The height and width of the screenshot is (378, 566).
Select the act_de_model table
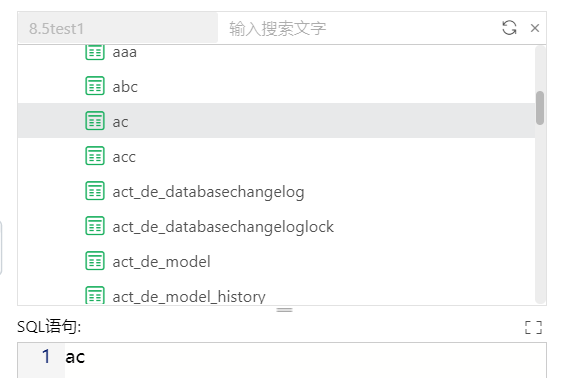(277, 261)
